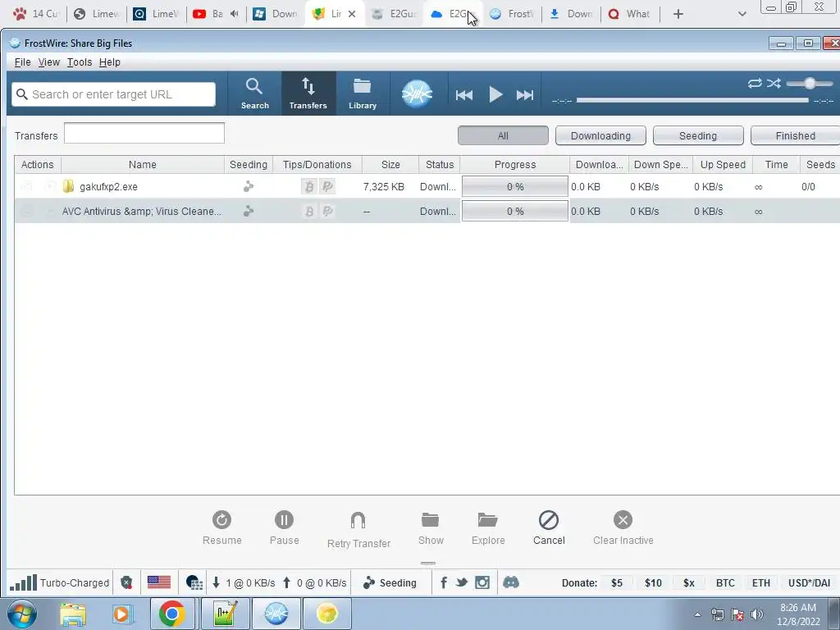Filter transfers by Finished

[x=796, y=135]
